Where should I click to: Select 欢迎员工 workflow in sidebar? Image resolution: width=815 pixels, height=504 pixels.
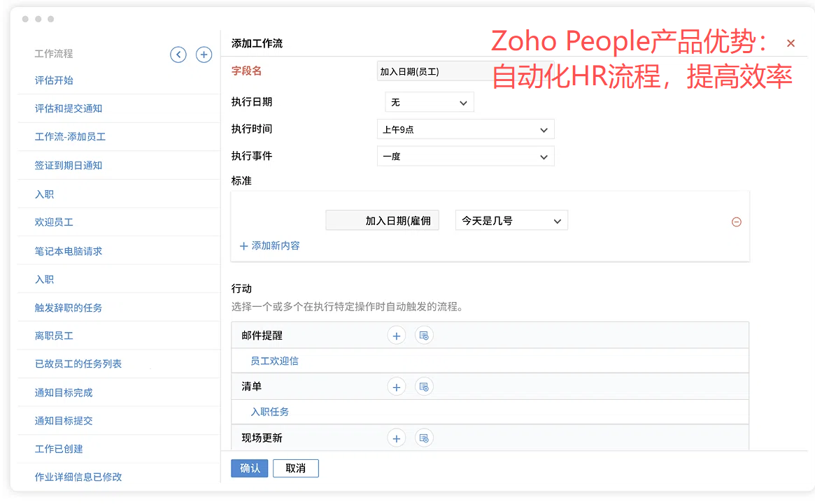click(x=54, y=222)
